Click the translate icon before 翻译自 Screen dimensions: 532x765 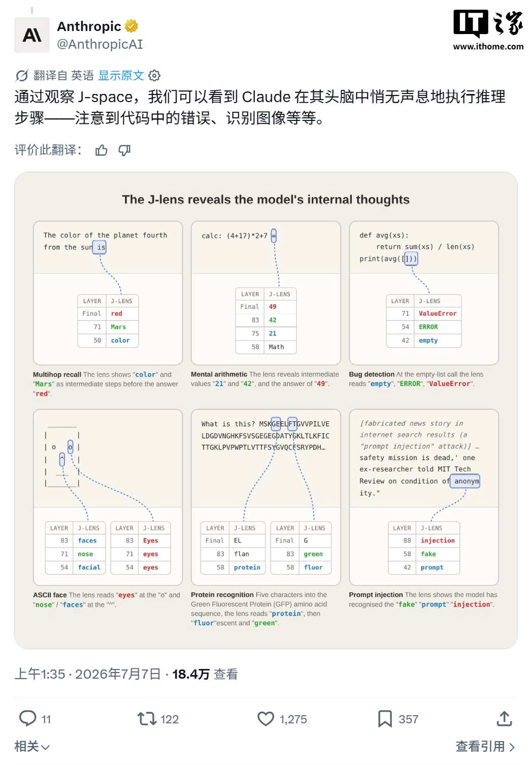[x=22, y=76]
